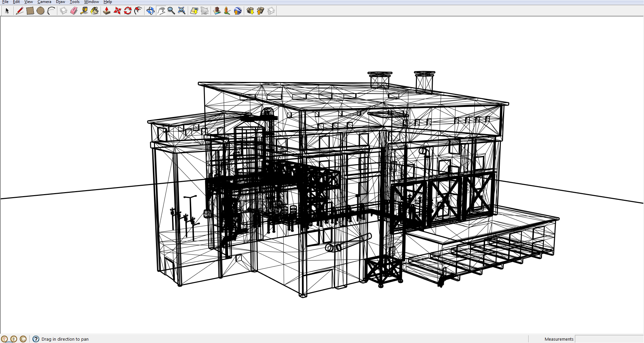The width and height of the screenshot is (644, 343).
Task: Select the Circle tool
Action: point(41,10)
